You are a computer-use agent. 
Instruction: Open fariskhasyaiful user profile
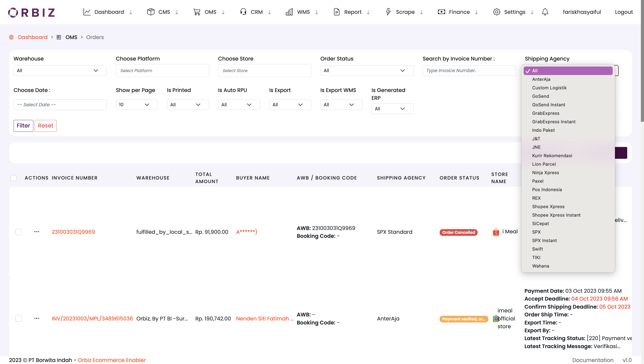click(582, 12)
